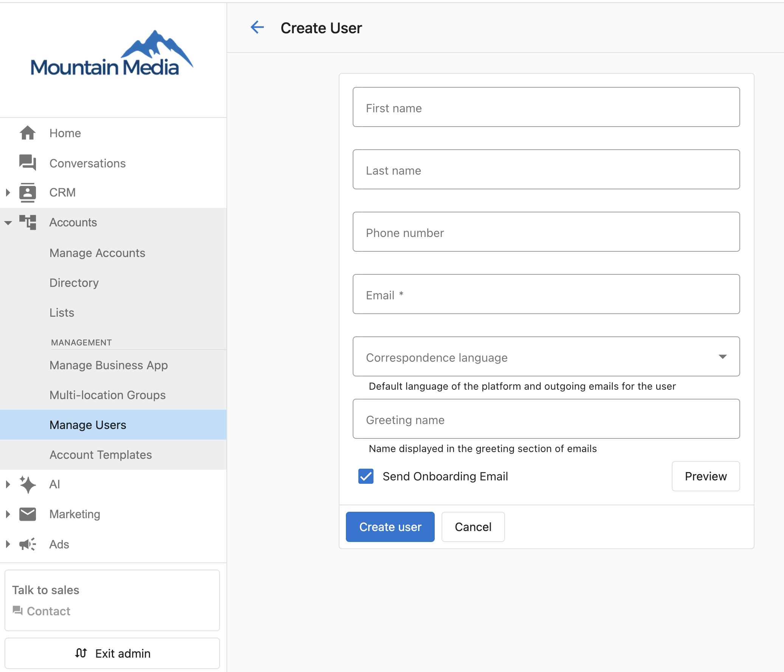Click the Exit admin swap arrows icon
Image resolution: width=784 pixels, height=672 pixels.
tap(81, 653)
